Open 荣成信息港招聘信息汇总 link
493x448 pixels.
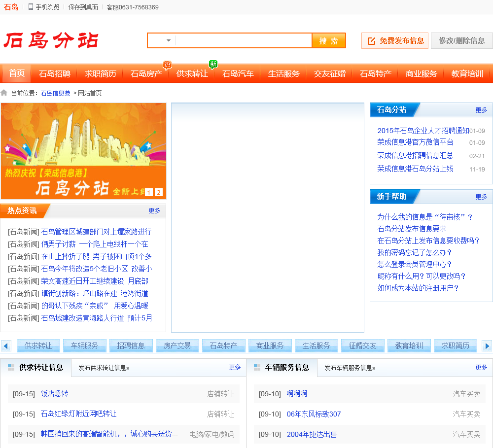(415, 155)
